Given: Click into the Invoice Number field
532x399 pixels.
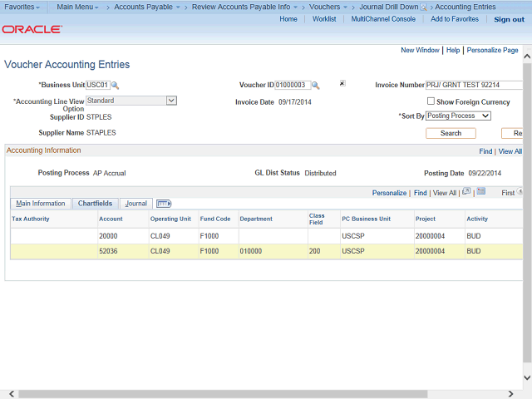Looking at the screenshot, I should click(474, 85).
